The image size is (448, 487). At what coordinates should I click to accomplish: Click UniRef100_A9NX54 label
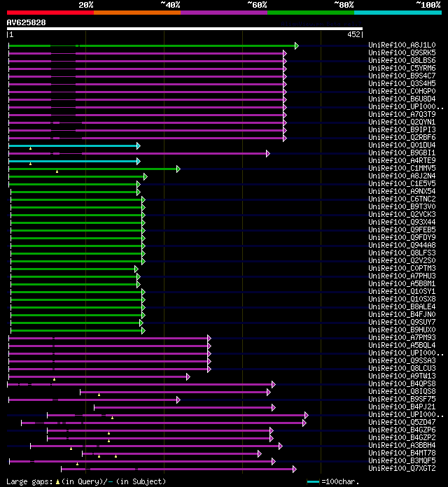click(402, 191)
